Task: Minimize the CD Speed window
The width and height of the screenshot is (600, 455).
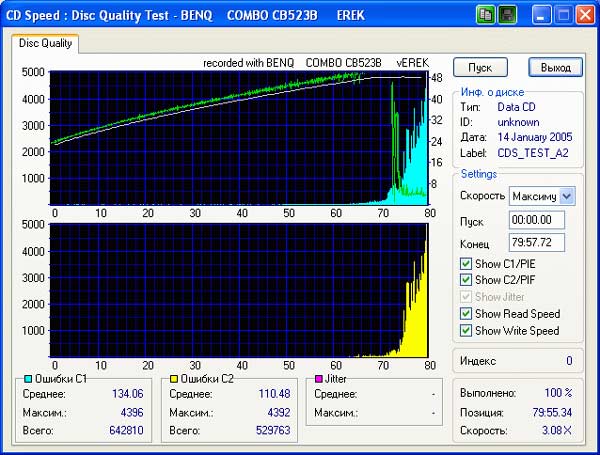Action: pos(540,15)
